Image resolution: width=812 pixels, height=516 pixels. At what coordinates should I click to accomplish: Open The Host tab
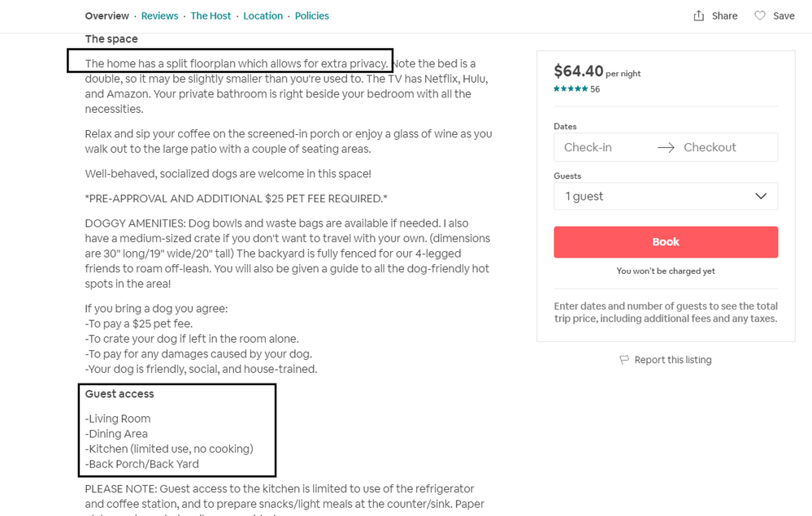pyautogui.click(x=211, y=15)
